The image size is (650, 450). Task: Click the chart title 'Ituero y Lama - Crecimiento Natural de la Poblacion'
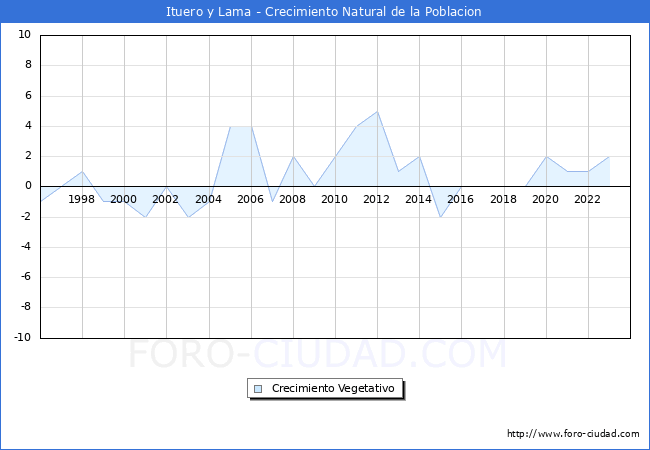(324, 12)
